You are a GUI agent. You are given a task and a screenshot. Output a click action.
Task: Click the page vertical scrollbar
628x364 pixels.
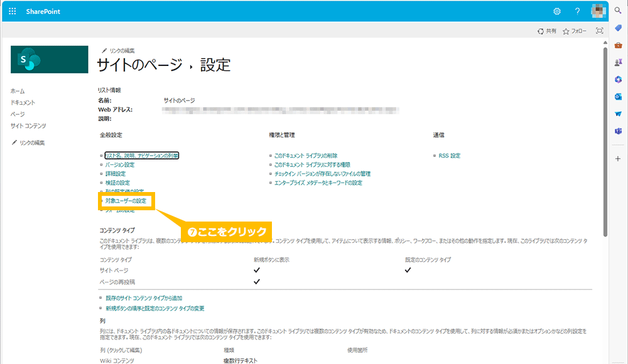[x=605, y=142]
